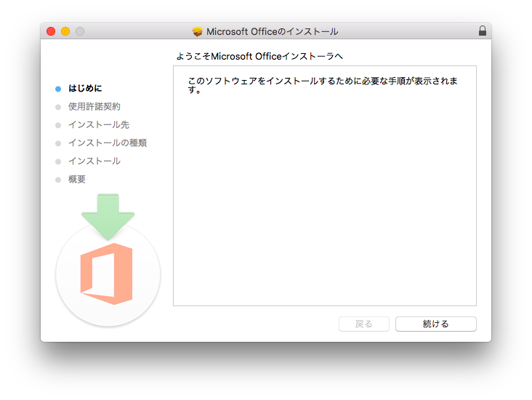Viewport: 532px width, 400px height.
Task: Click the 続ける continue button
Action: [435, 324]
